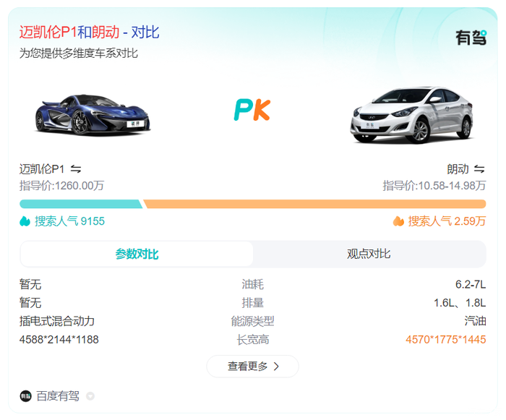Click the 查看更多 button
The height and width of the screenshot is (420, 506).
coord(253,367)
